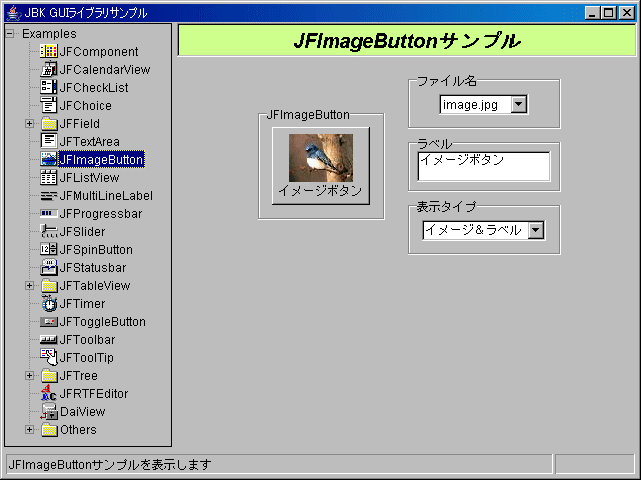
Task: Select JFChoice in the tree
Action: [85, 105]
